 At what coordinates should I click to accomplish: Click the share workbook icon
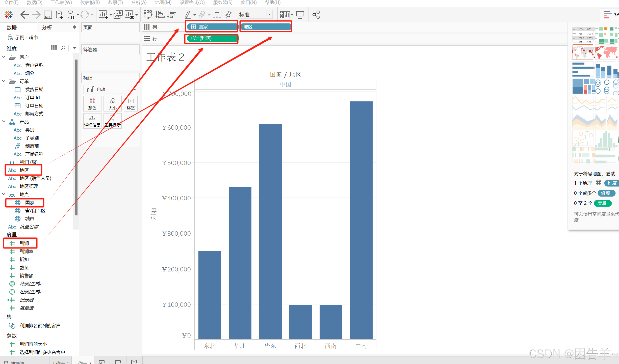click(316, 15)
